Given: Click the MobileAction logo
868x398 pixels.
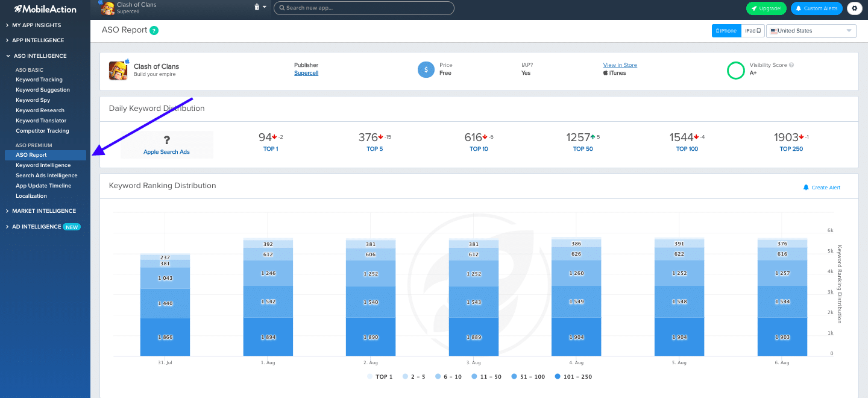Looking at the screenshot, I should (x=45, y=8).
